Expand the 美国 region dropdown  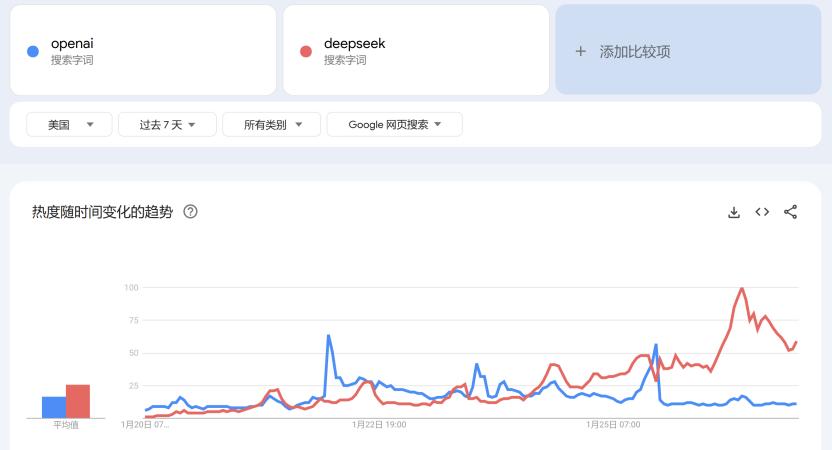(x=68, y=125)
